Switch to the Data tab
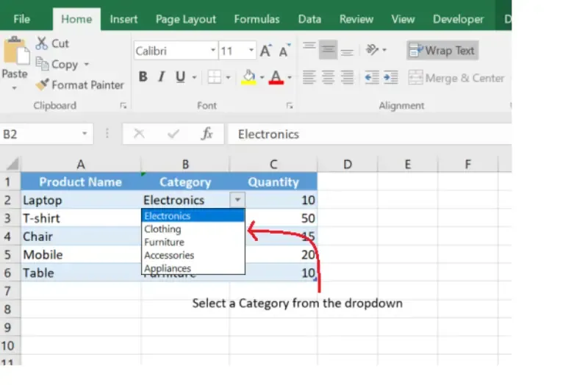The image size is (588, 385). 309,19
